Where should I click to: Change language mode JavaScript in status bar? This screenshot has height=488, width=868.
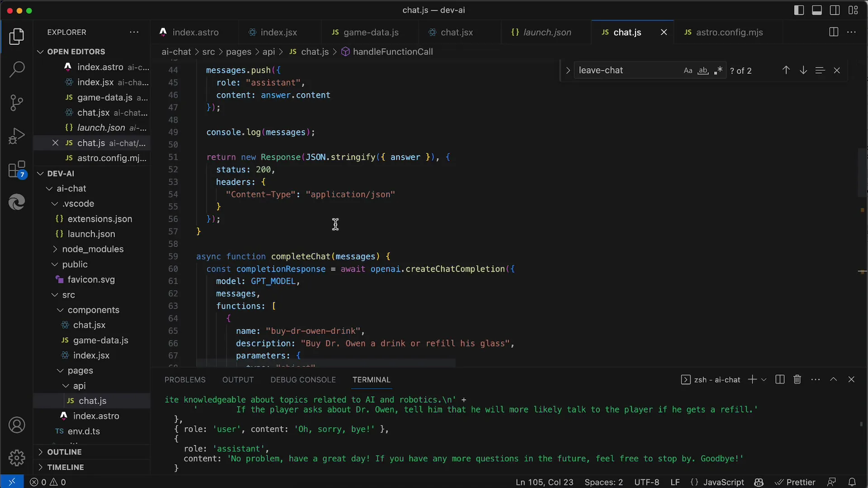coord(723,482)
